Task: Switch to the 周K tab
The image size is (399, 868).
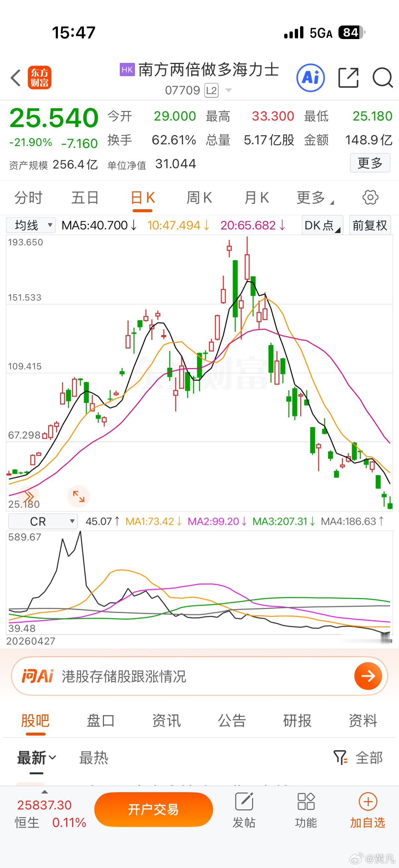Action: pyautogui.click(x=199, y=198)
